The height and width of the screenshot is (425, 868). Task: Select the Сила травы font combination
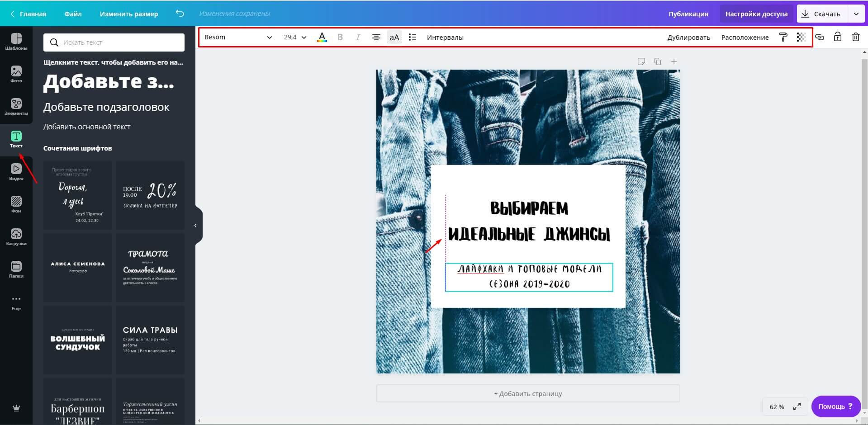[x=150, y=340]
